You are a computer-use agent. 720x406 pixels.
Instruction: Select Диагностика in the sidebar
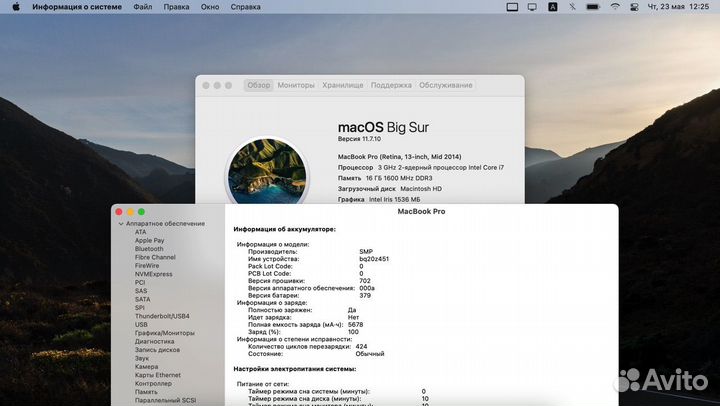coord(154,341)
